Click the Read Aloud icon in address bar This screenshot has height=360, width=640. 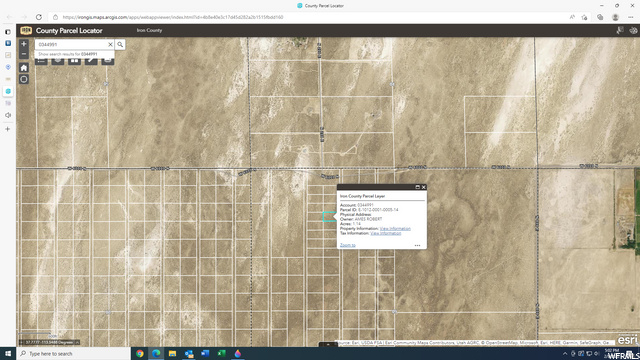pyautogui.click(x=572, y=17)
